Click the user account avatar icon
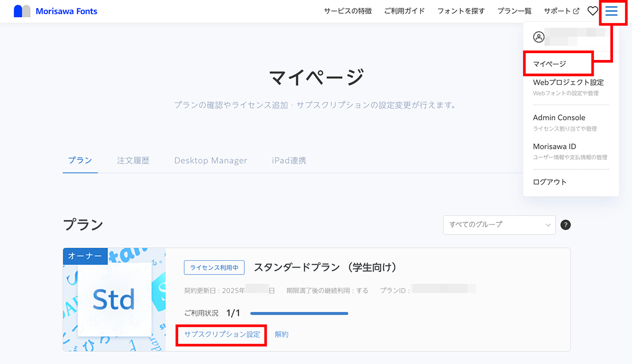The width and height of the screenshot is (632, 364). click(x=538, y=37)
